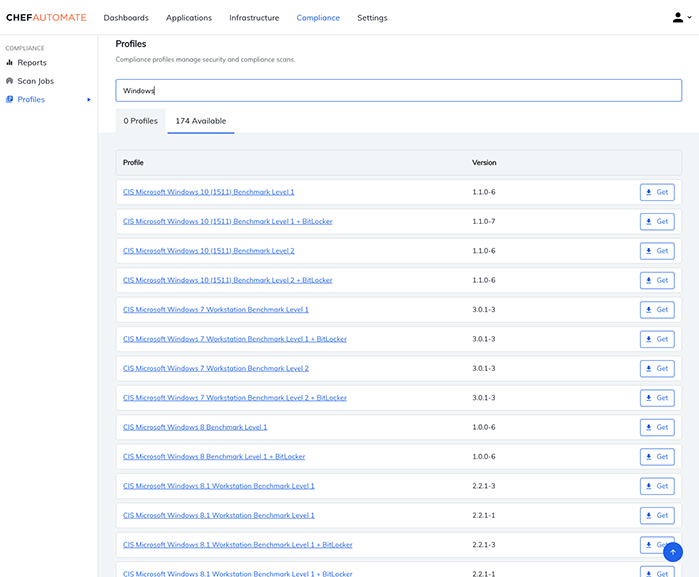Open the user profile menu

click(x=682, y=17)
